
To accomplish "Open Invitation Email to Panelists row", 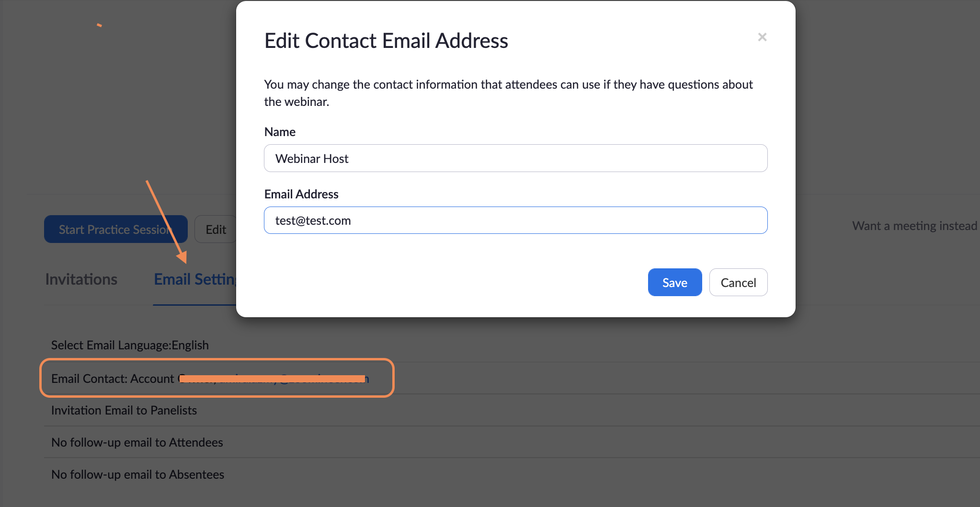I will tap(124, 411).
